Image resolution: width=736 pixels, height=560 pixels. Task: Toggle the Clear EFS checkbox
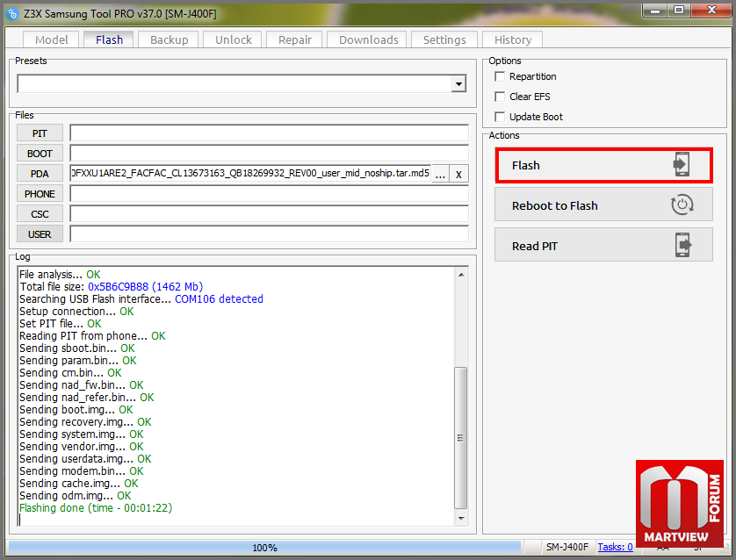pyautogui.click(x=500, y=97)
